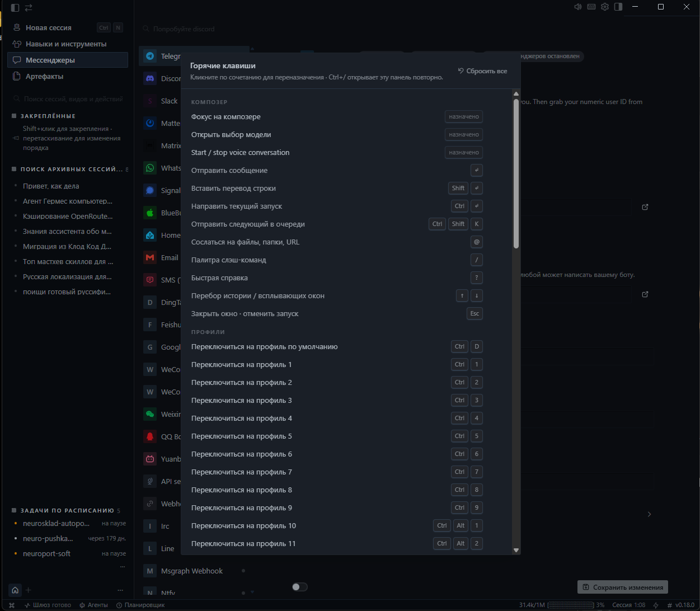This screenshot has height=611, width=700.
Task: Expand the chevron arrow on right side
Action: click(x=649, y=514)
